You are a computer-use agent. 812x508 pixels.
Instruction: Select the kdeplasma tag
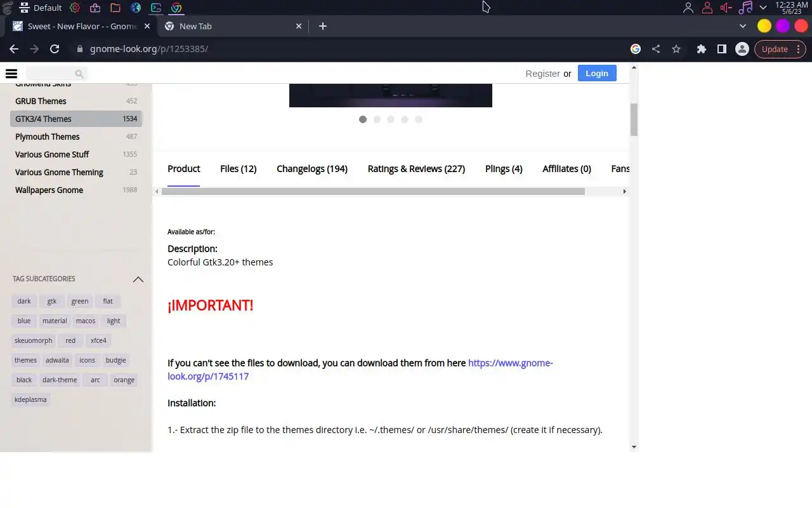30,399
